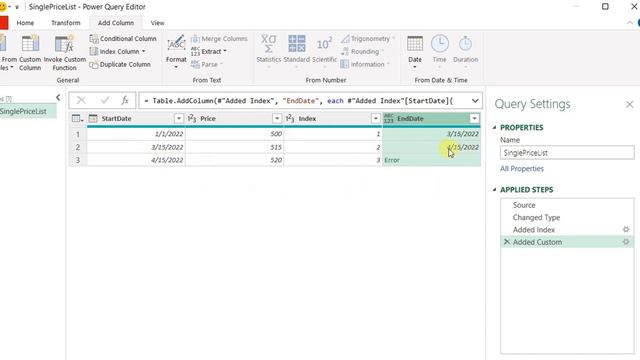640x360 pixels.
Task: Close the Query Settings pane
Action: tap(629, 105)
